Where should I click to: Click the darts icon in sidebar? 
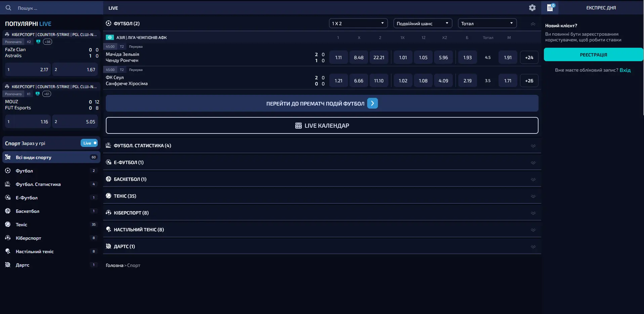pos(8,265)
